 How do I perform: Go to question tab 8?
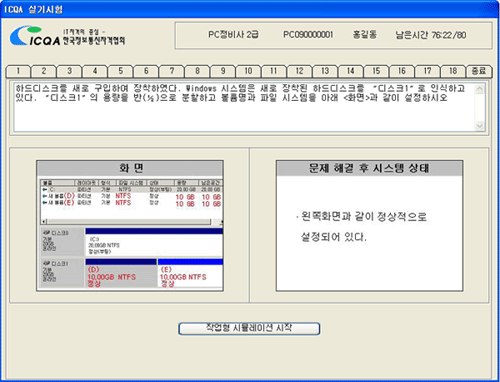pyautogui.click(x=197, y=71)
